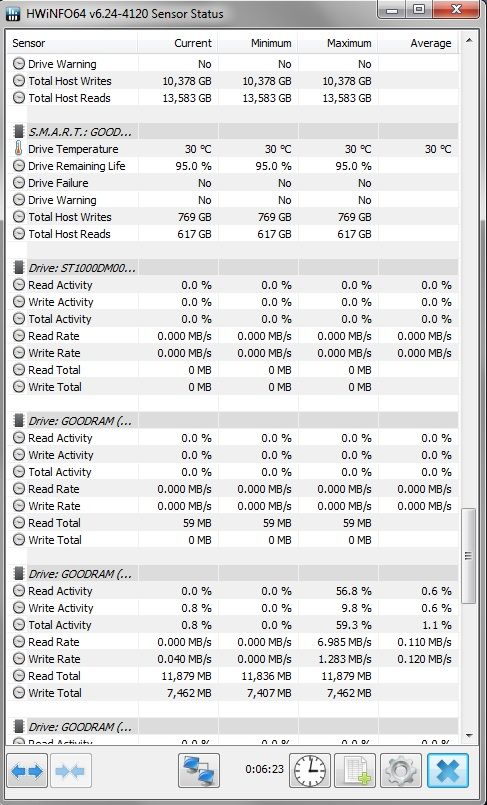The height and width of the screenshot is (805, 487).
Task: Click the collapse layout arrows button
Action: [x=70, y=770]
